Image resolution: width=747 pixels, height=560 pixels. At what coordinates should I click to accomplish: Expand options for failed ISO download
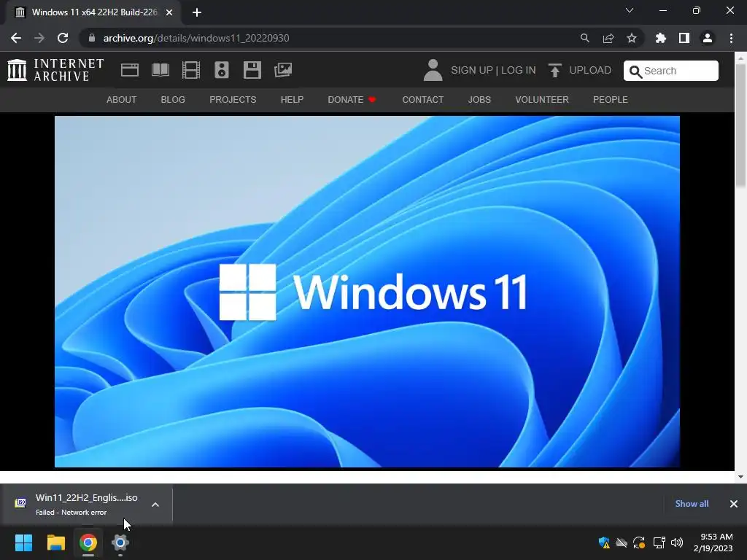click(155, 505)
